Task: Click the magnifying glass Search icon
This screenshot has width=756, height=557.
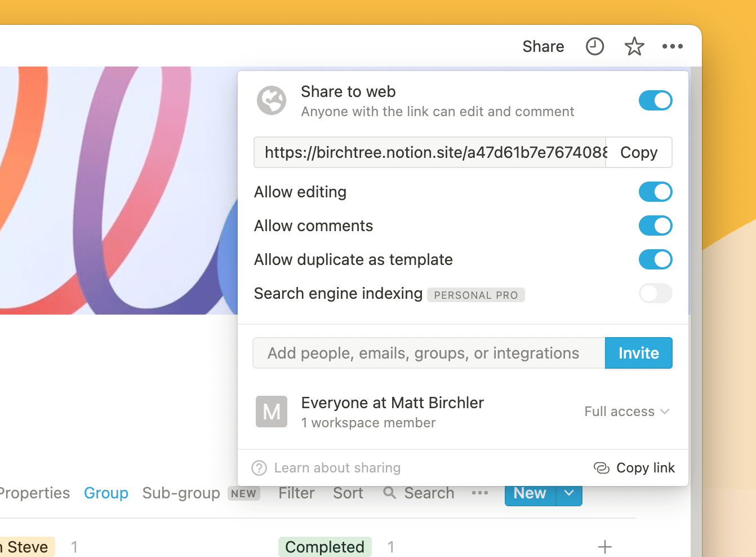Action: coord(389,493)
